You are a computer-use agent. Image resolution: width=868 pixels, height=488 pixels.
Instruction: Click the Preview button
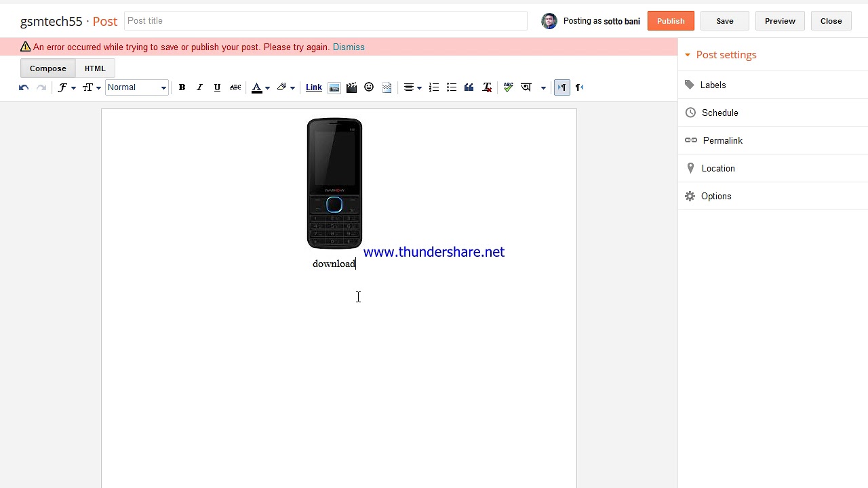[x=780, y=21]
